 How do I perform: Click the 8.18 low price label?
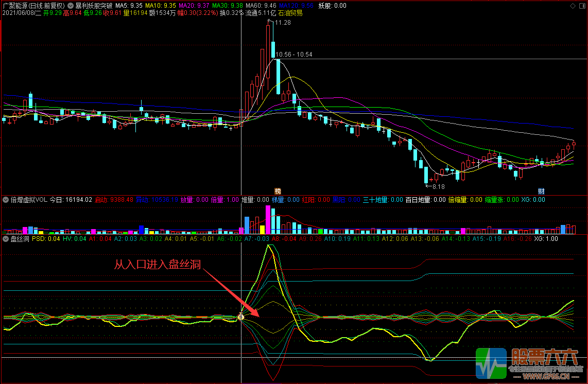(x=438, y=187)
